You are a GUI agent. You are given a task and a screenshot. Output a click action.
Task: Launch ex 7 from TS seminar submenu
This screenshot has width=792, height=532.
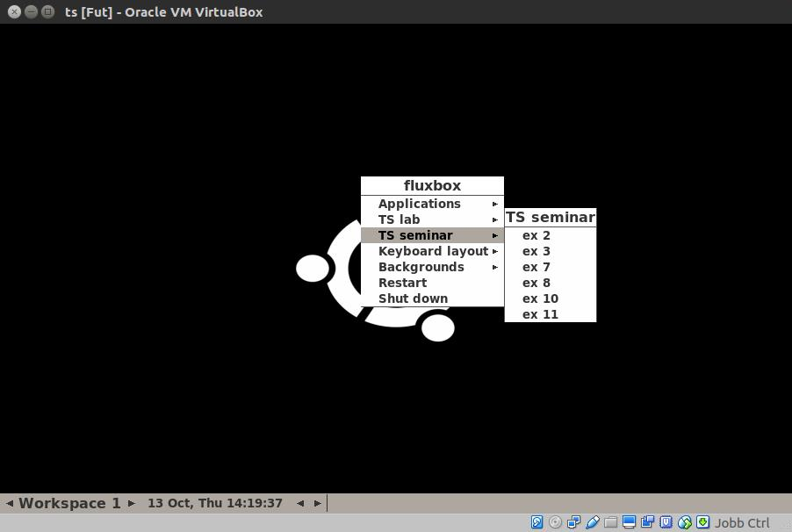pos(550,267)
